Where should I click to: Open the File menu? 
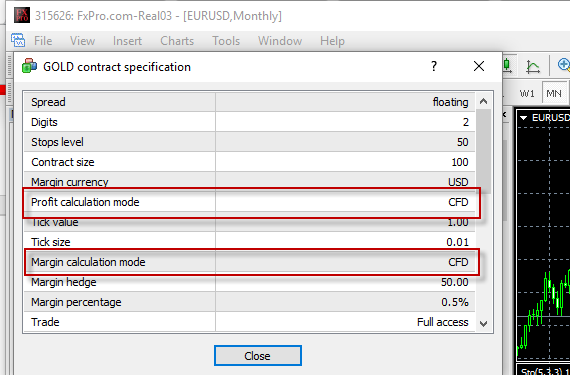pos(43,41)
